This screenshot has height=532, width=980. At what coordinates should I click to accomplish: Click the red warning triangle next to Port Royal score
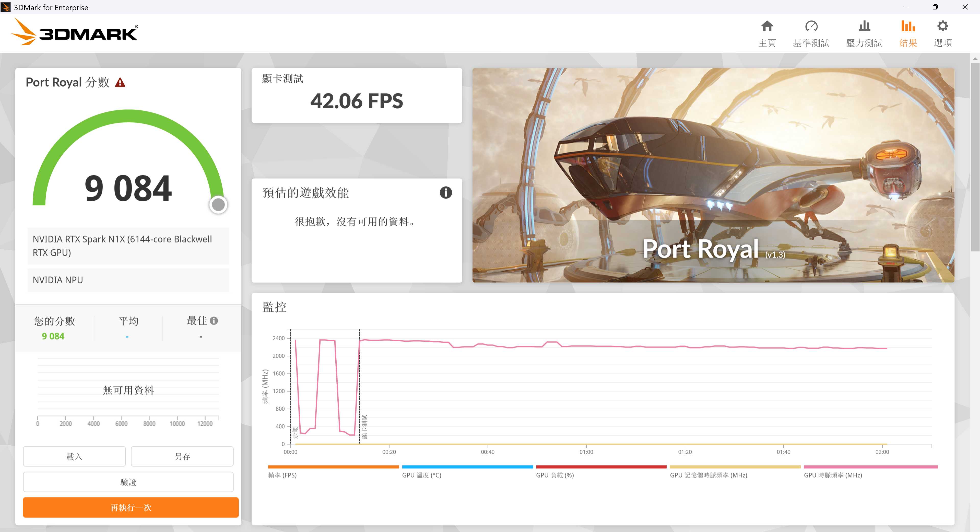pyautogui.click(x=120, y=83)
